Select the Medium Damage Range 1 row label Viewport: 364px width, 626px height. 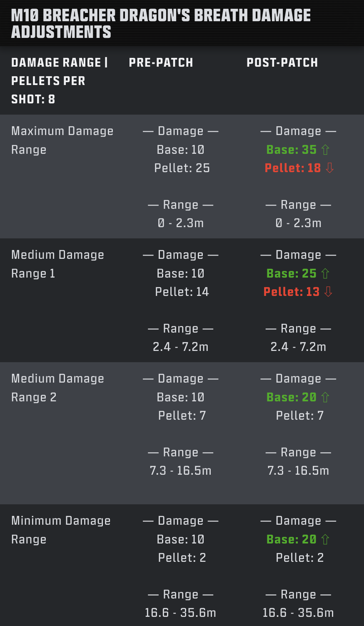[57, 264]
